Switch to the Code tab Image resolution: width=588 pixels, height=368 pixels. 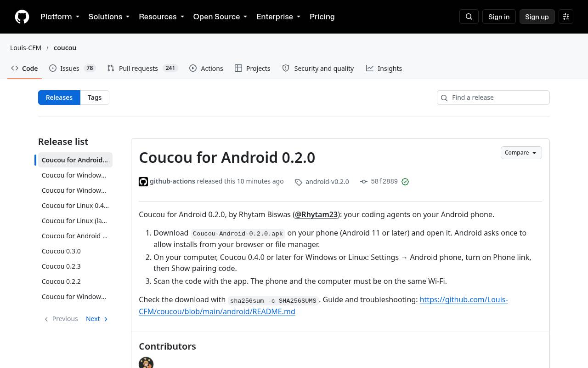(24, 68)
